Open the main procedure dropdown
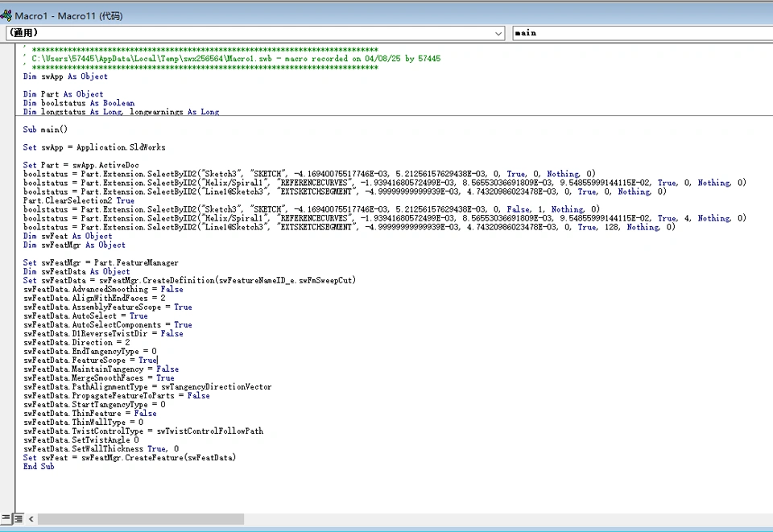773x532 pixels. pyautogui.click(x=643, y=33)
